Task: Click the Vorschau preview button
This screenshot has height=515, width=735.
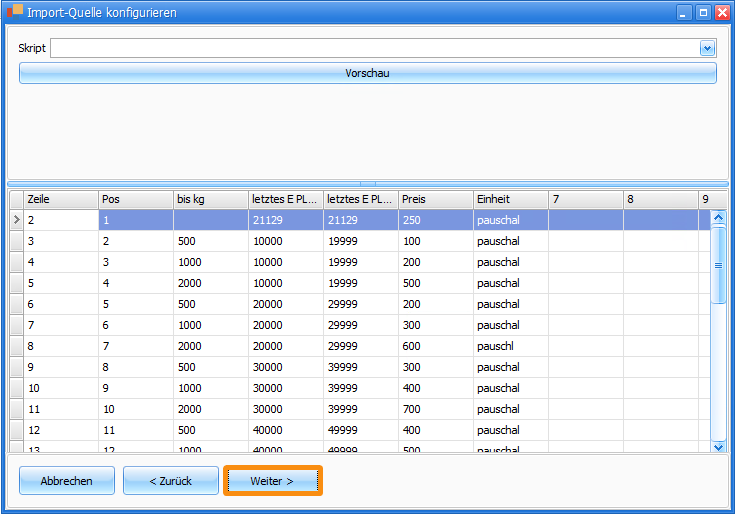Action: click(x=367, y=73)
